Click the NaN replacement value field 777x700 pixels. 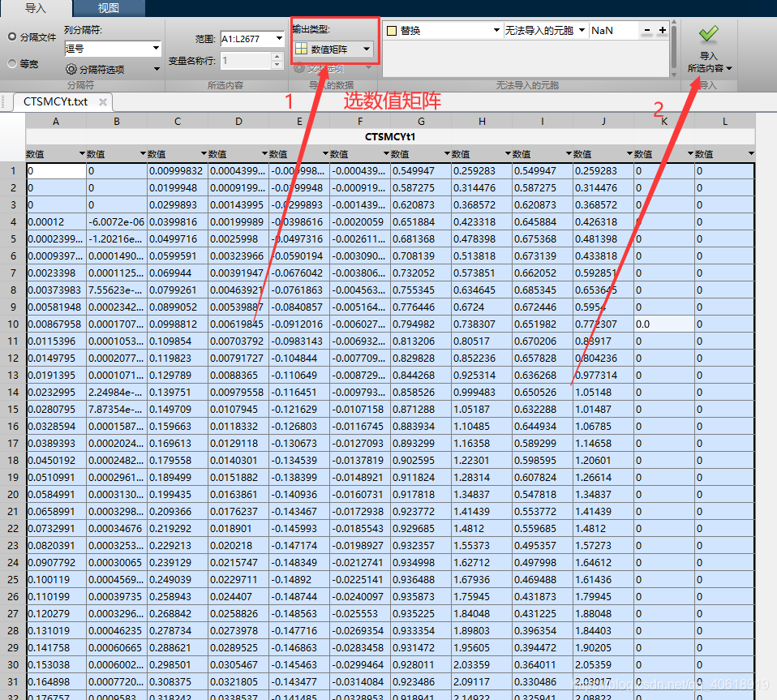click(x=613, y=30)
